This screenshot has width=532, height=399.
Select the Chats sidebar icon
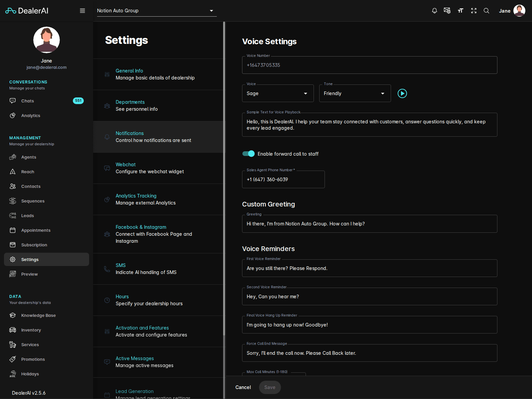[x=13, y=101]
